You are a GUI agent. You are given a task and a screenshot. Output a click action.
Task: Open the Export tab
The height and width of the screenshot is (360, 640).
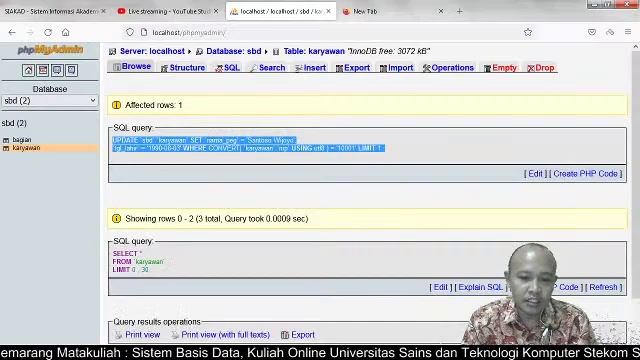pyautogui.click(x=353, y=68)
